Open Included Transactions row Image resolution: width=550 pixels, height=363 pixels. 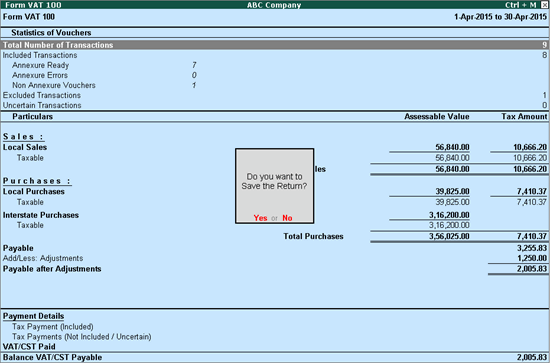[x=275, y=55]
